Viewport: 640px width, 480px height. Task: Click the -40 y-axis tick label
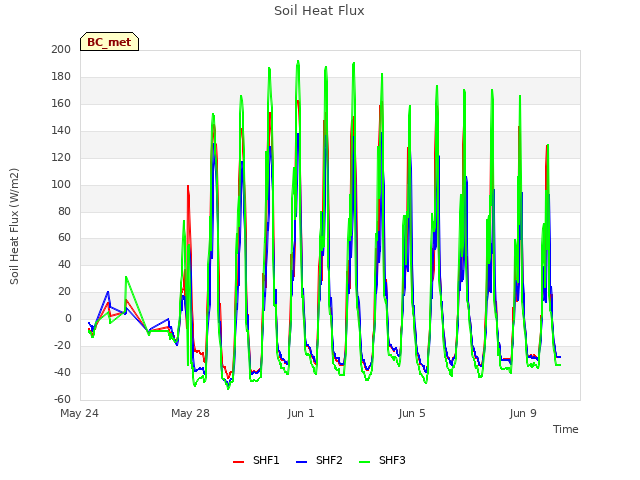click(62, 372)
